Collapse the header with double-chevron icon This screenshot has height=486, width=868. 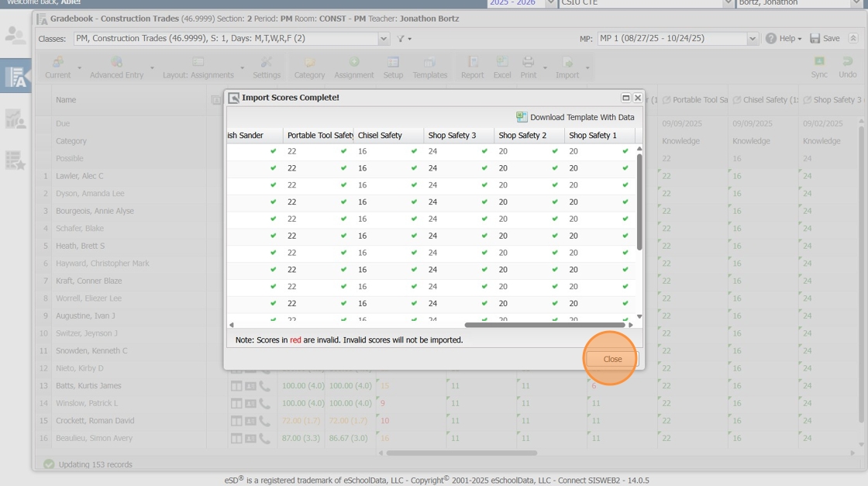click(x=853, y=38)
